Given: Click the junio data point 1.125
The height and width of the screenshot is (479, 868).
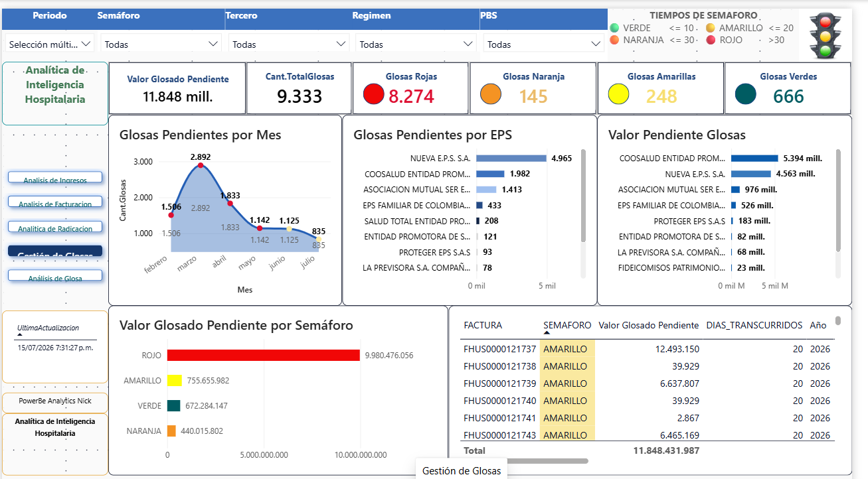Looking at the screenshot, I should coord(289,229).
